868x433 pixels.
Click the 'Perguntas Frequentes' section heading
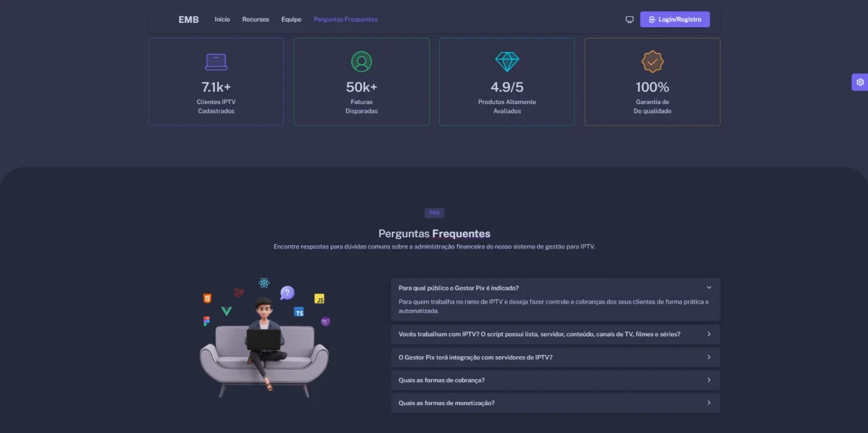coord(434,234)
